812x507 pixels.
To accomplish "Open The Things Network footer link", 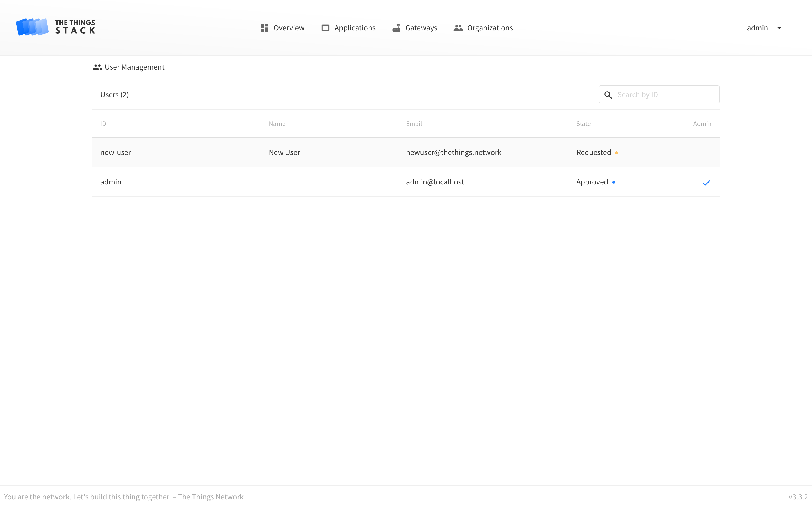I will click(x=210, y=497).
